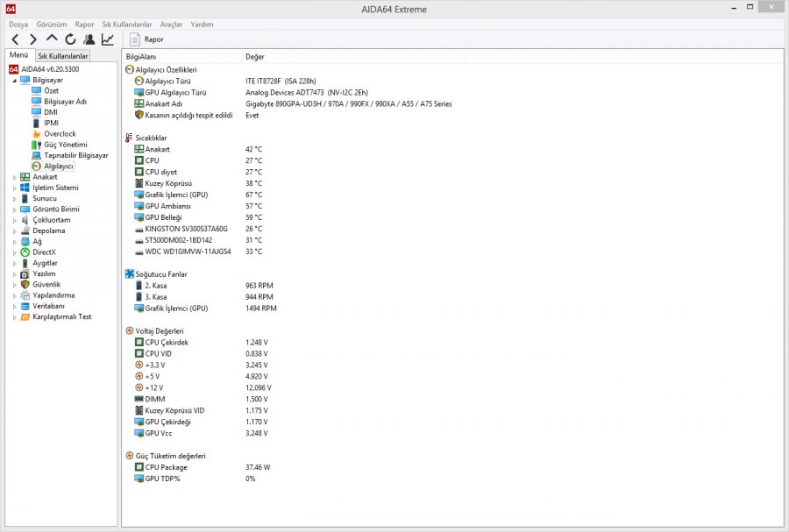Select the Algılayıcı Türü row
The width and height of the screenshot is (789, 532).
pos(225,81)
